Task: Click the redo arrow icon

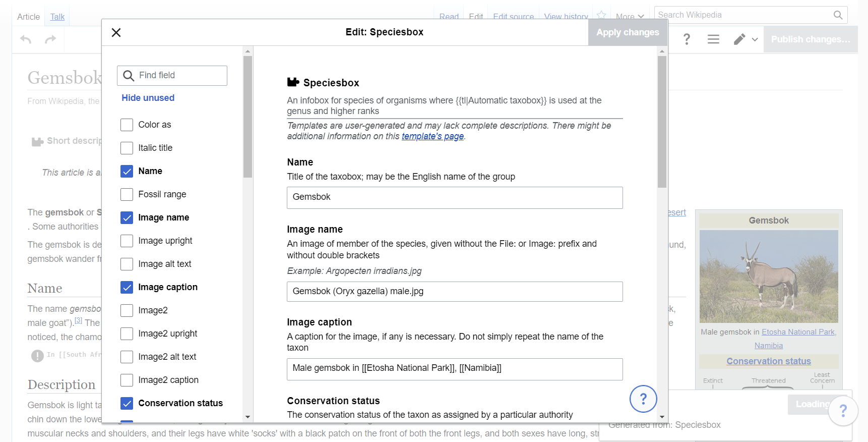Action: pyautogui.click(x=50, y=39)
